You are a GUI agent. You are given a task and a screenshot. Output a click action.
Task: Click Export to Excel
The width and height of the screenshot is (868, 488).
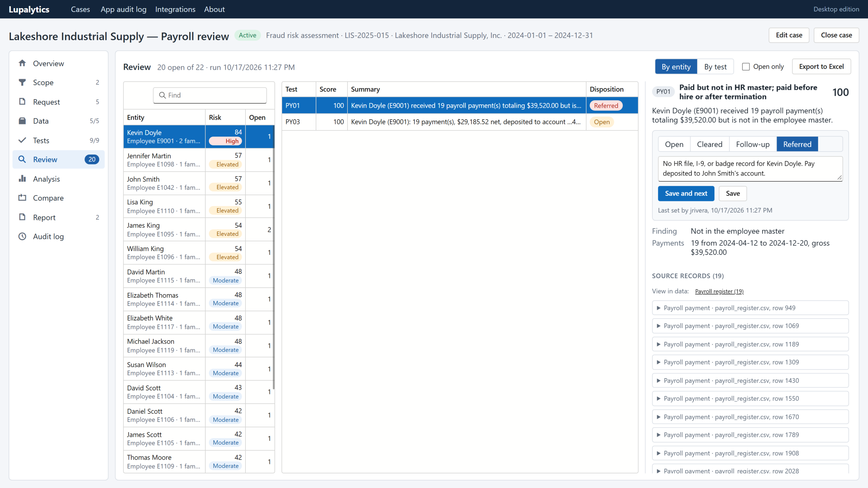(821, 67)
